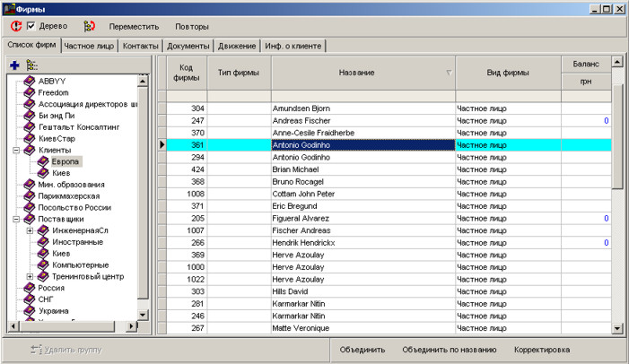
Task: Collapse the Поставщики tree node
Action: point(16,219)
